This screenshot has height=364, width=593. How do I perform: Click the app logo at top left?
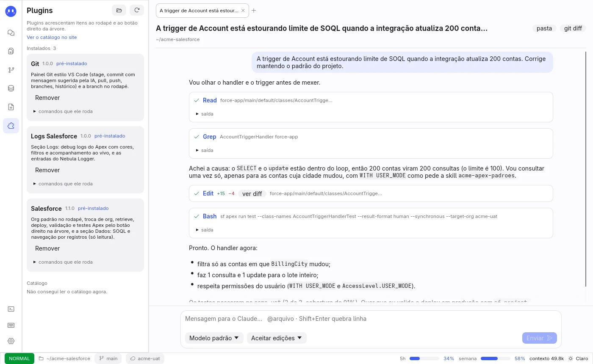coord(11,11)
